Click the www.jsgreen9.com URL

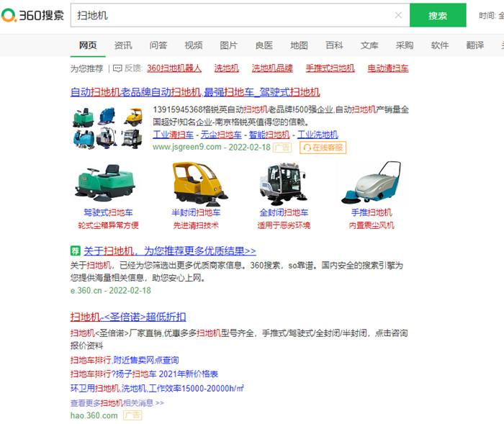coord(187,148)
